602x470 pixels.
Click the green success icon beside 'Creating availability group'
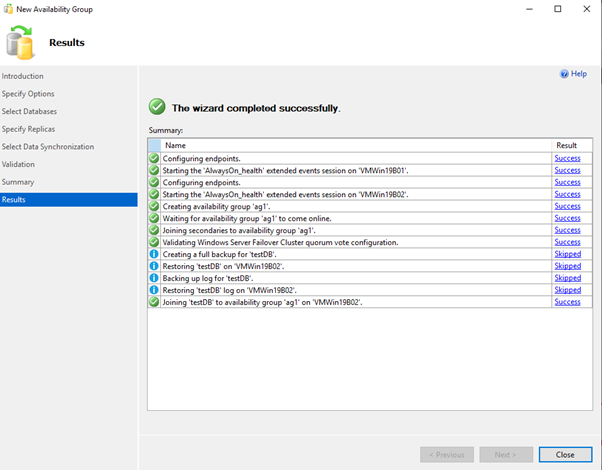(x=154, y=206)
